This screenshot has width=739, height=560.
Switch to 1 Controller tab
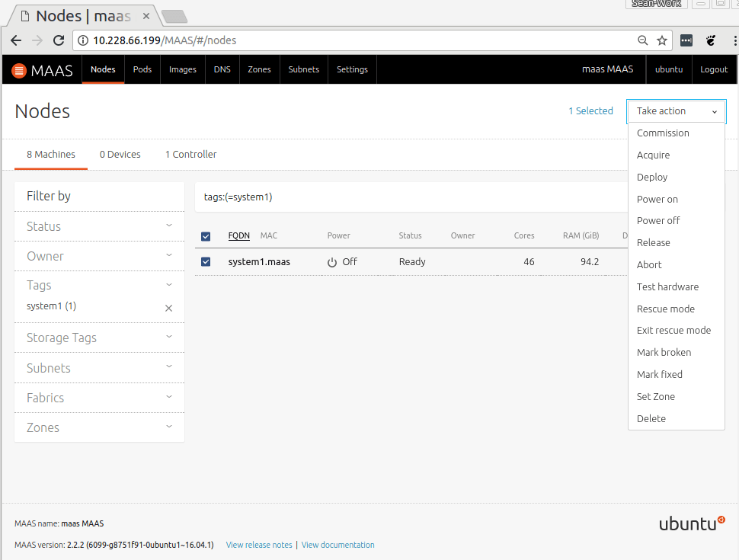click(x=191, y=155)
